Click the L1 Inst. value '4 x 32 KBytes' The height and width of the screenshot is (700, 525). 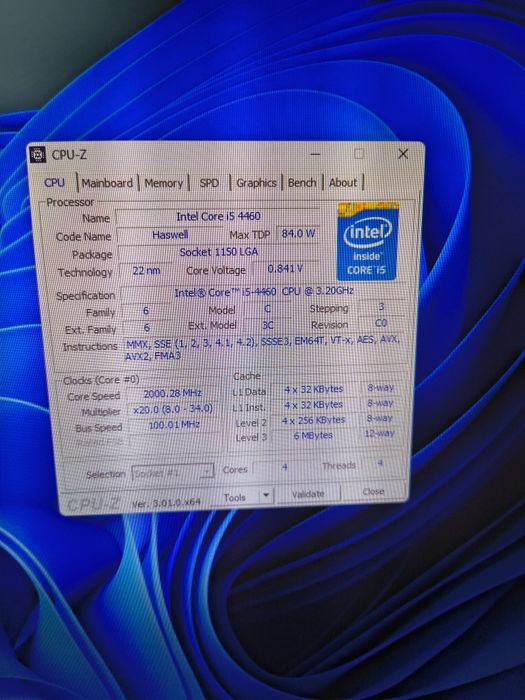pos(314,405)
